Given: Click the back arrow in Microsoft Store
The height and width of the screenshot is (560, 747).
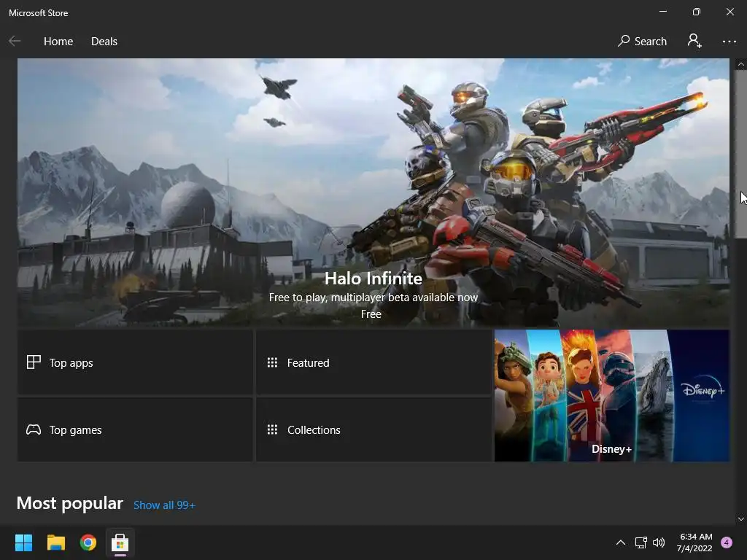Looking at the screenshot, I should point(15,42).
